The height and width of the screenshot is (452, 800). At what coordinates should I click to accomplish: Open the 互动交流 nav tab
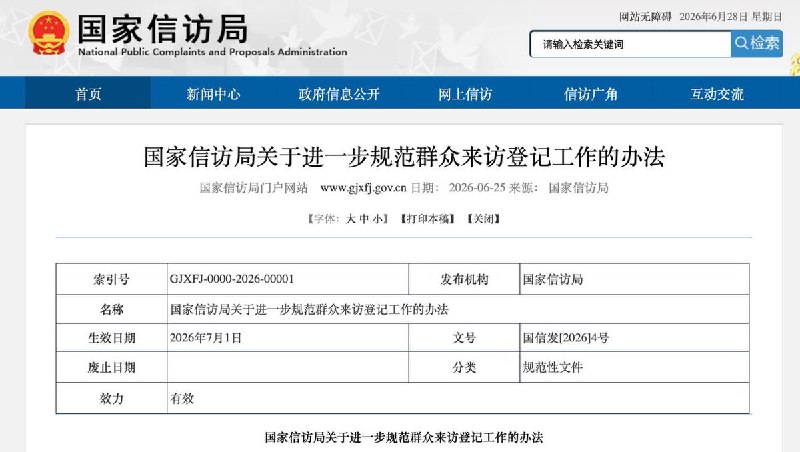pos(717,94)
